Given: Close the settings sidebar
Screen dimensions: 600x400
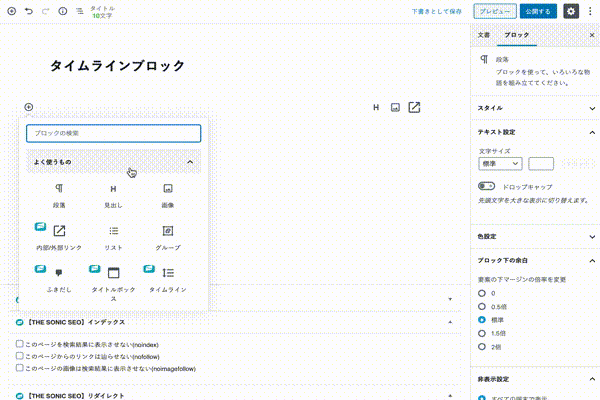Looking at the screenshot, I should [x=592, y=35].
